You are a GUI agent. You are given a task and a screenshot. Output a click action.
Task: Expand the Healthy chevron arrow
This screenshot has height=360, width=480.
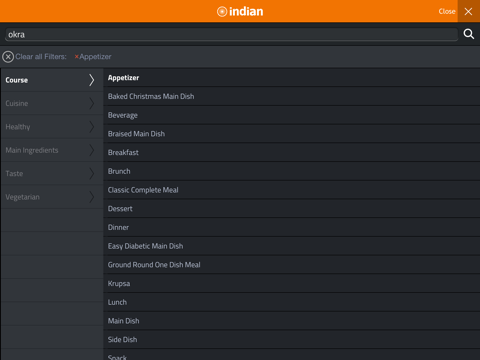coord(92,127)
